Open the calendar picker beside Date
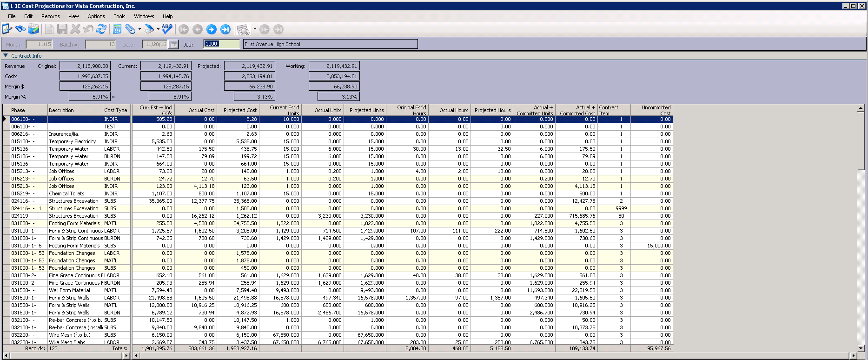 (173, 44)
